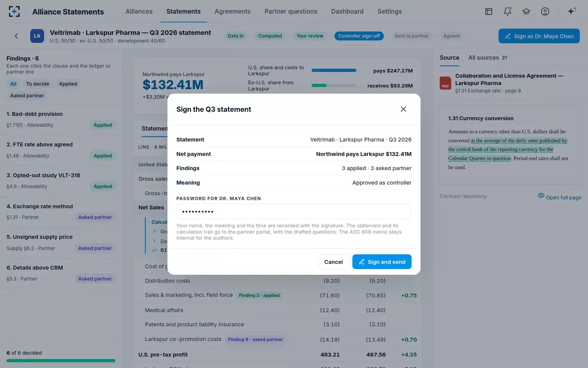The image size is (588, 368).
Task: Open finding 2. FTE rate above agreed
Action: pyautogui.click(x=61, y=150)
